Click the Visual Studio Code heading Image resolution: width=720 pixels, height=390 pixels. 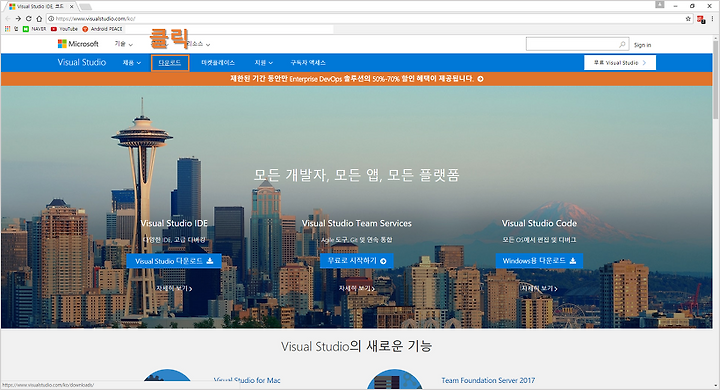(539, 223)
